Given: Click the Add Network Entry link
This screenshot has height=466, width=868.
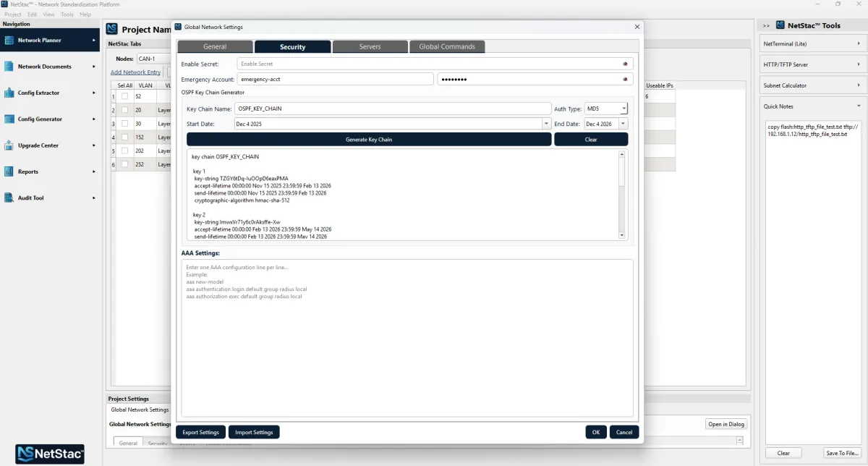Looking at the screenshot, I should [136, 72].
